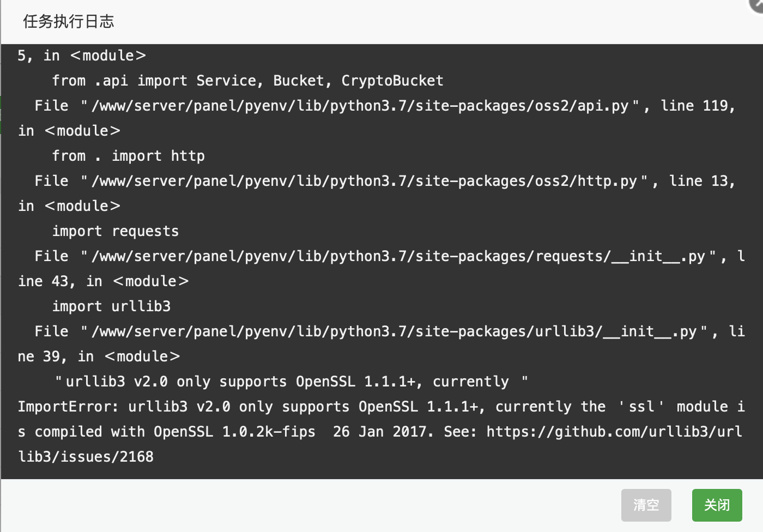Click the '5, in <module>' first log line
The width and height of the screenshot is (763, 532).
[82, 56]
